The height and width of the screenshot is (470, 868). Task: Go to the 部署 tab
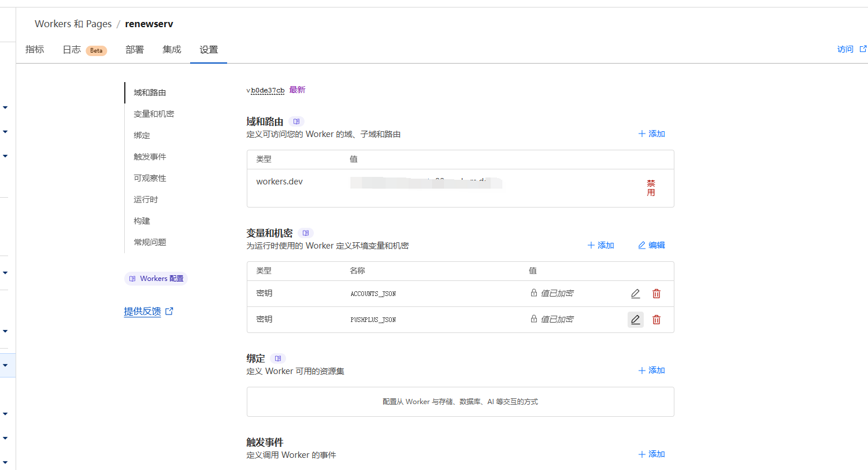click(135, 50)
